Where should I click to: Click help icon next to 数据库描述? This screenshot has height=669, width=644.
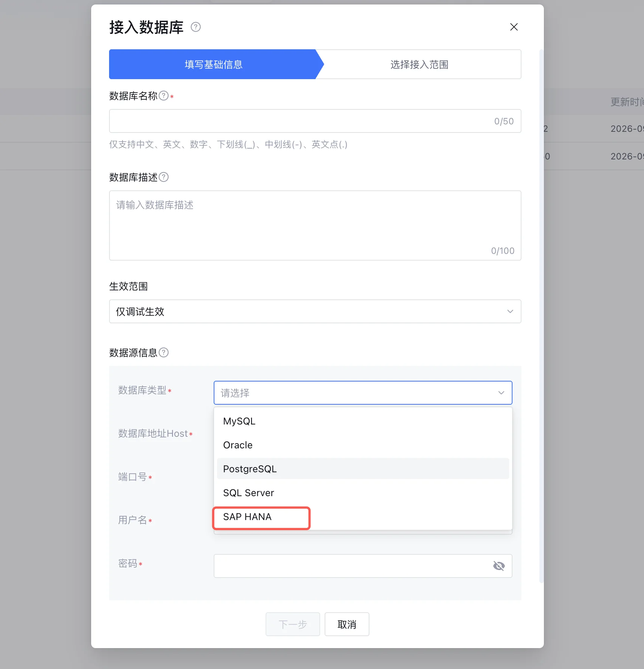click(164, 177)
